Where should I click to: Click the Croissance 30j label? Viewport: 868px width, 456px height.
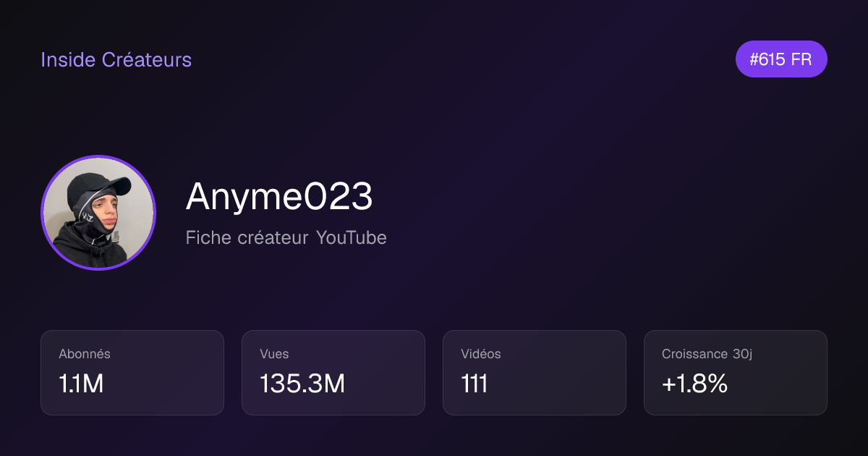(x=707, y=354)
